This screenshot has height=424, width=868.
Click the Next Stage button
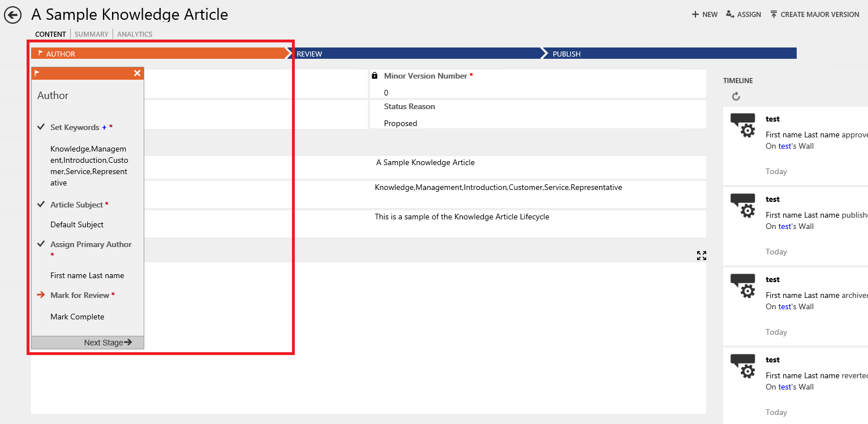click(x=108, y=343)
